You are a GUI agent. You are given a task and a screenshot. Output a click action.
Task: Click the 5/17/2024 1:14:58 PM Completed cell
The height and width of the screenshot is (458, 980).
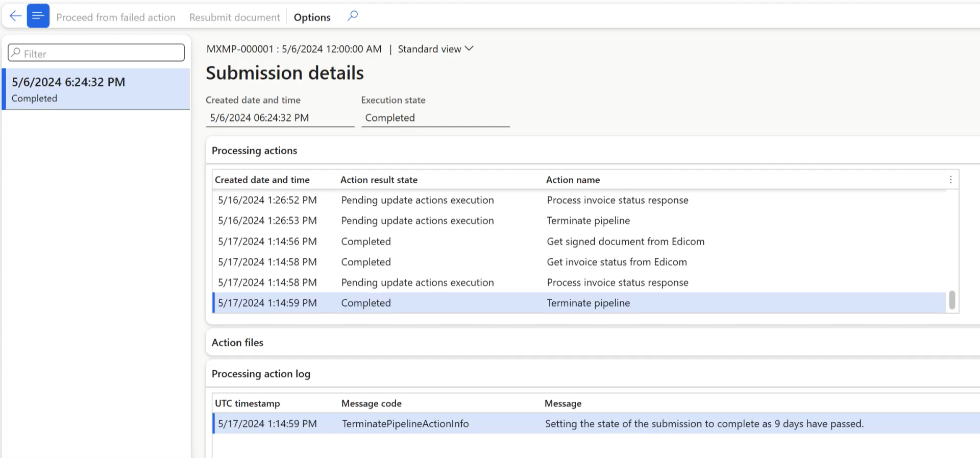coord(366,262)
